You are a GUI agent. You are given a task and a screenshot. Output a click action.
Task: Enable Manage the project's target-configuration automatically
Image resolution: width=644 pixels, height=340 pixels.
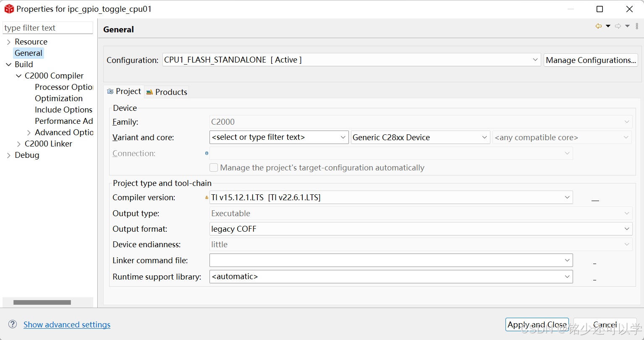pyautogui.click(x=214, y=167)
